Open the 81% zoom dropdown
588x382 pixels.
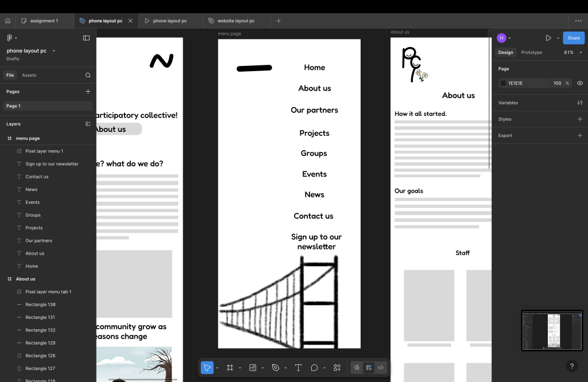pyautogui.click(x=571, y=52)
